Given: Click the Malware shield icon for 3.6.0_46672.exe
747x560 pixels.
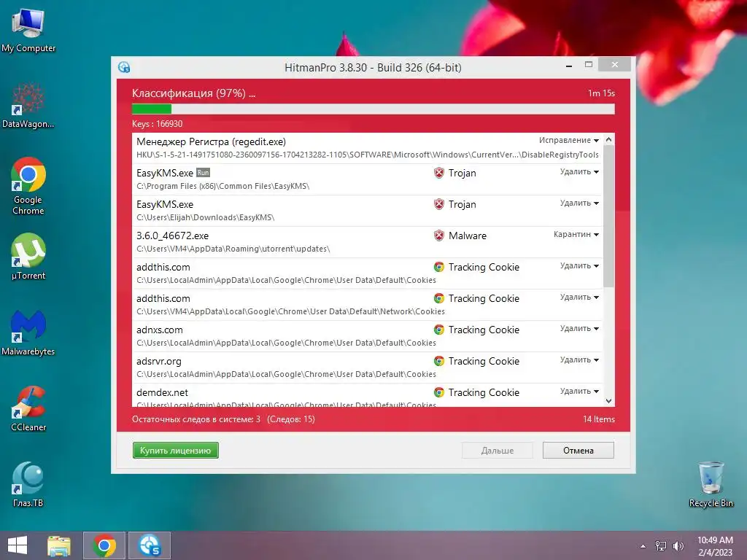Looking at the screenshot, I should click(438, 236).
